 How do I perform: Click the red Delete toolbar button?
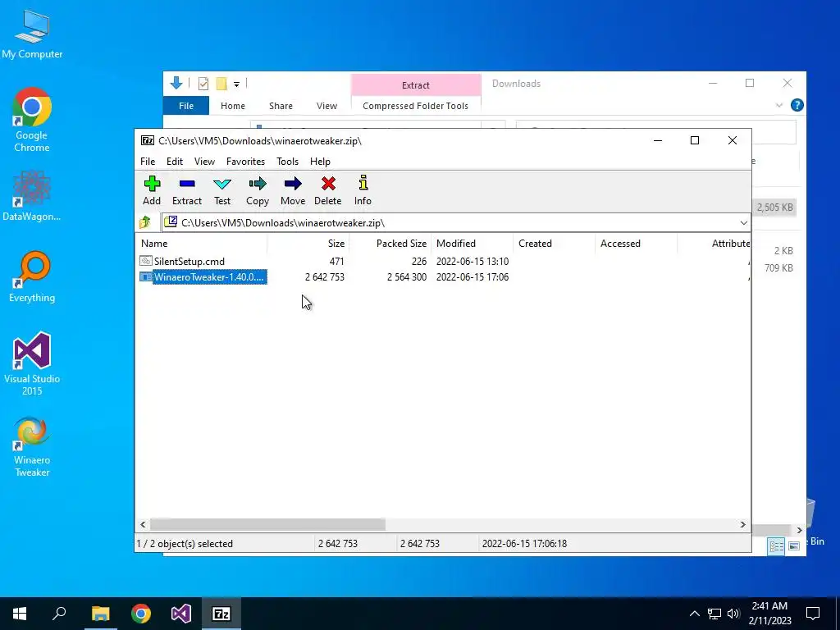point(328,190)
